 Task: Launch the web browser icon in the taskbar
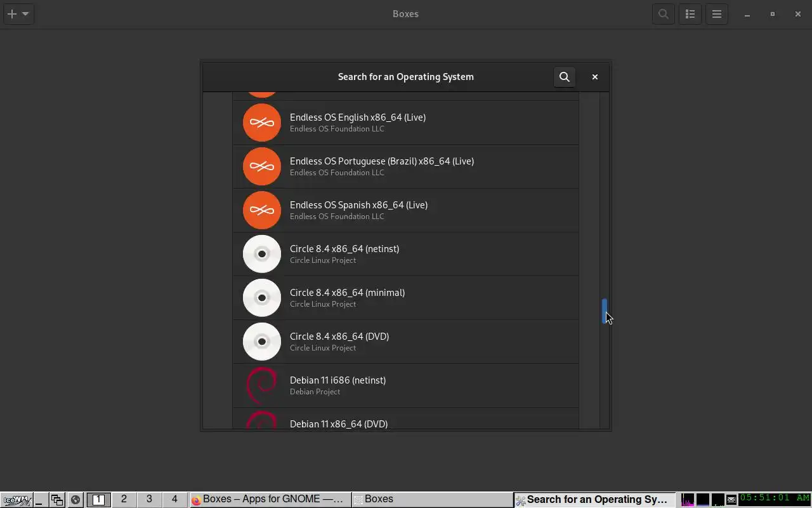[x=75, y=500]
